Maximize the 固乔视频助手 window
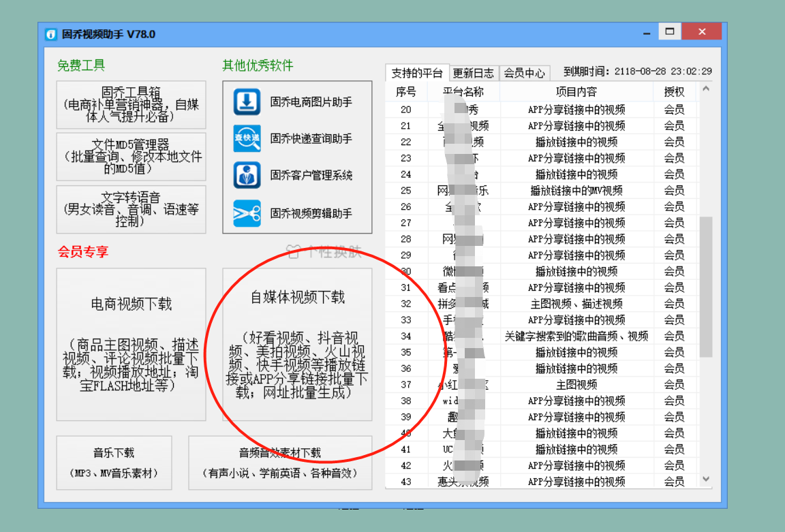The width and height of the screenshot is (785, 532). (670, 31)
